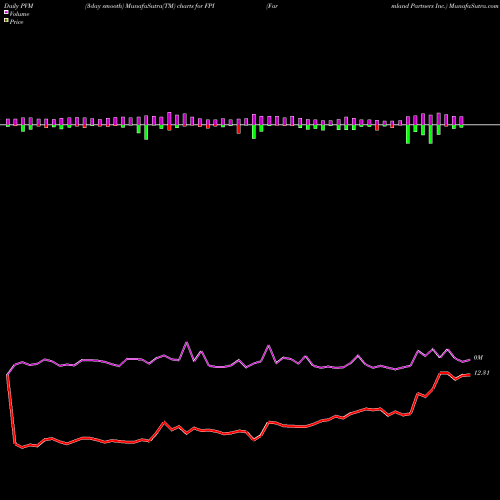Click the MunafaSutra.com text at top right
The height and width of the screenshot is (500, 500).
[x=474, y=6]
